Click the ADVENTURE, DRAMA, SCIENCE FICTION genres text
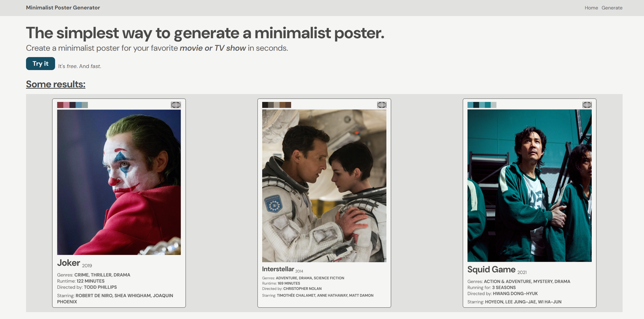 pyautogui.click(x=310, y=278)
